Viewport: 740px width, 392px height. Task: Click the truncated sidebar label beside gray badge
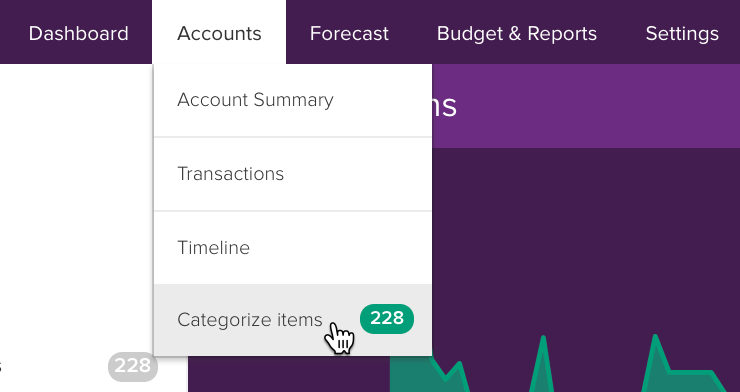[1, 367]
